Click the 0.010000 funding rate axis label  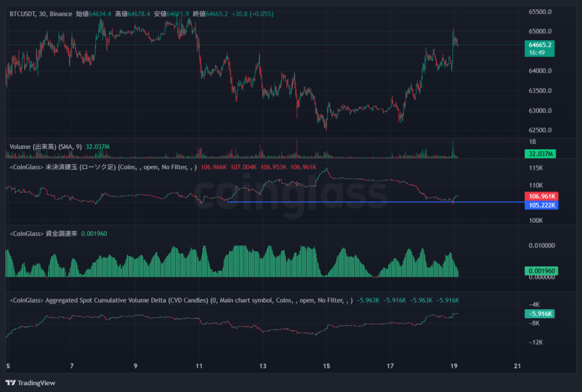[542, 245]
